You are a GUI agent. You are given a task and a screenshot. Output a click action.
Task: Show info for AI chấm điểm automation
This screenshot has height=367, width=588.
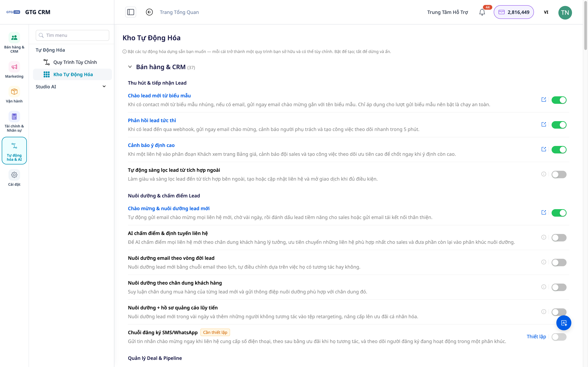click(544, 237)
